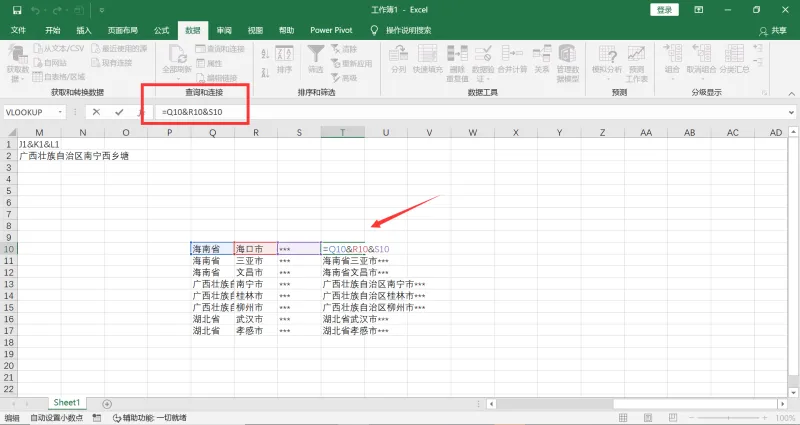Open the 文件 (File) tab
The width and height of the screenshot is (800, 425).
click(x=18, y=30)
